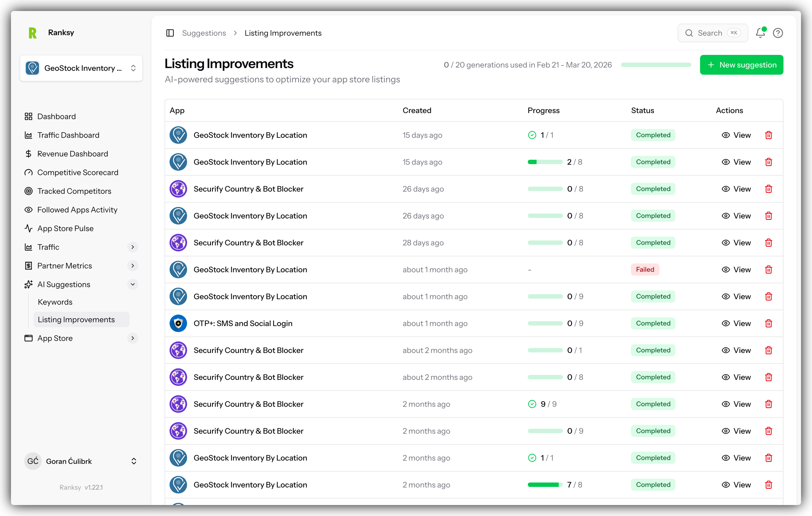The height and width of the screenshot is (516, 812).
Task: Open Keywords under AI Suggestions
Action: coord(55,302)
